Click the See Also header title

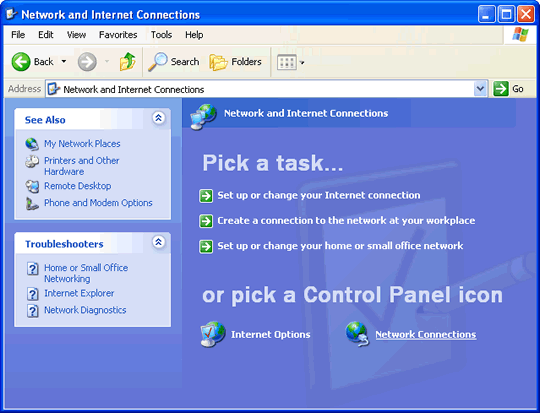click(x=45, y=120)
